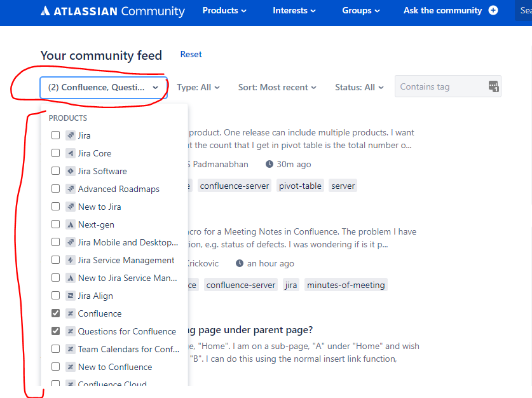Enable the New to Confluence checkbox
Screen dimensions: 532x398
tap(56, 367)
